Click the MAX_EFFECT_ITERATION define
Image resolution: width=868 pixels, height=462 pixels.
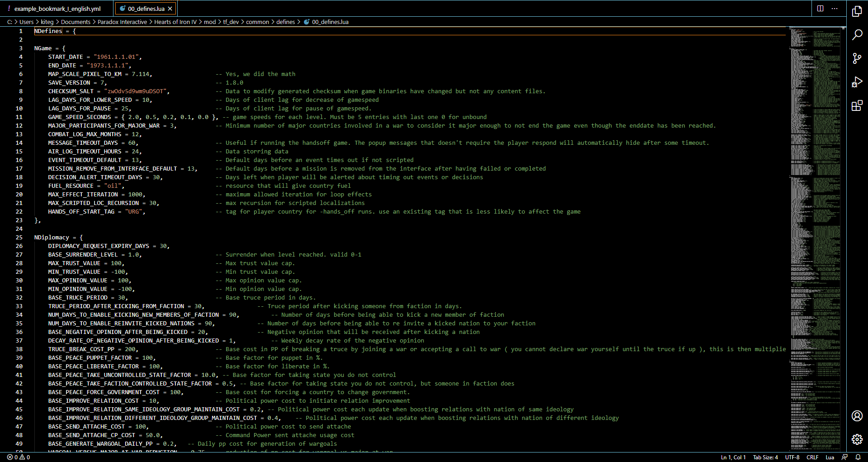coord(83,195)
